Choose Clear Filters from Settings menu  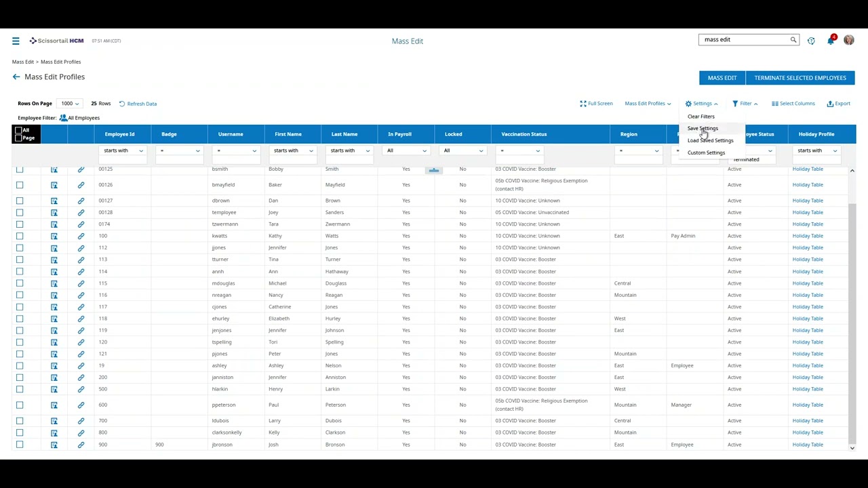click(x=701, y=117)
